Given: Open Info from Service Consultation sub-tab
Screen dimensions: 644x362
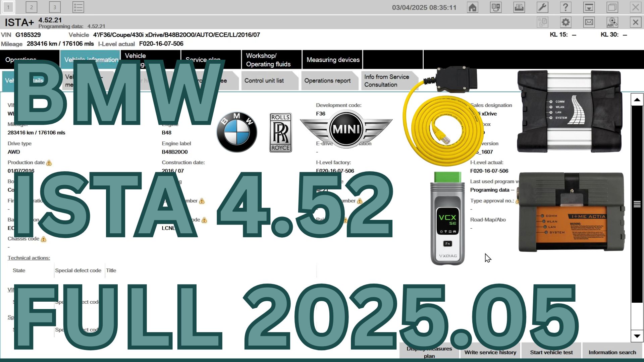Looking at the screenshot, I should point(390,81).
